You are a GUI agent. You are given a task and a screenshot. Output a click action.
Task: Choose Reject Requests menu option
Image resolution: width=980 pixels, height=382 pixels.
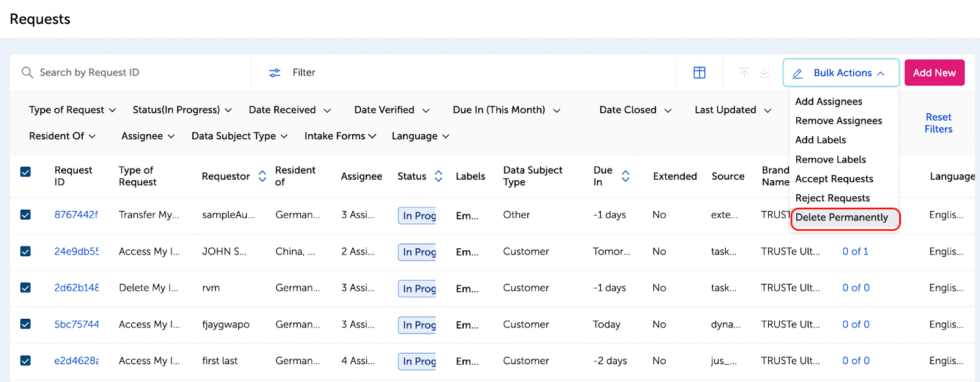point(832,198)
